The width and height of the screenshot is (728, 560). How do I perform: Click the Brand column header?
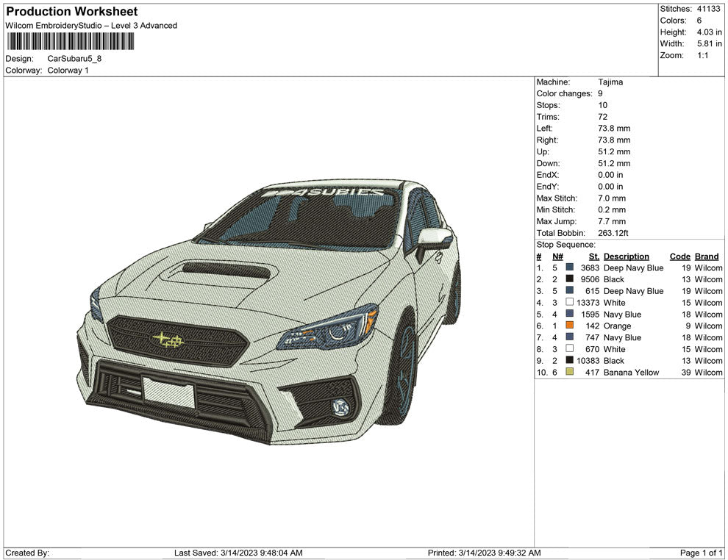click(x=707, y=256)
